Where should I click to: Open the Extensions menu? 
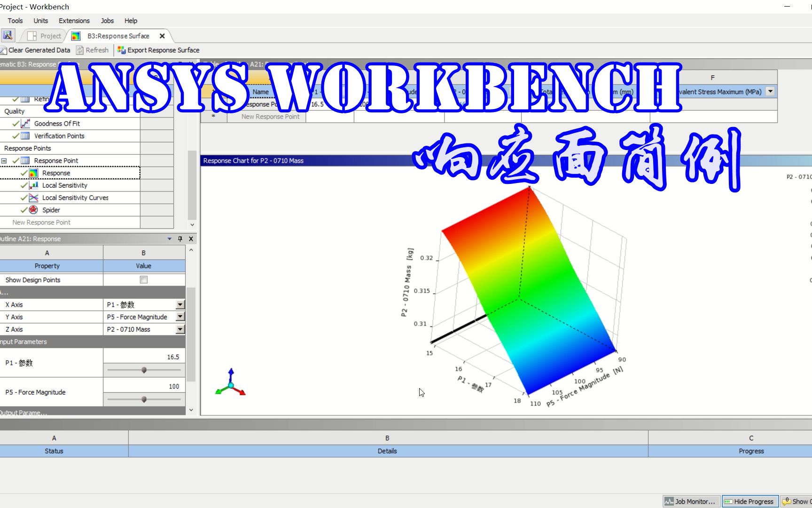pos(74,21)
